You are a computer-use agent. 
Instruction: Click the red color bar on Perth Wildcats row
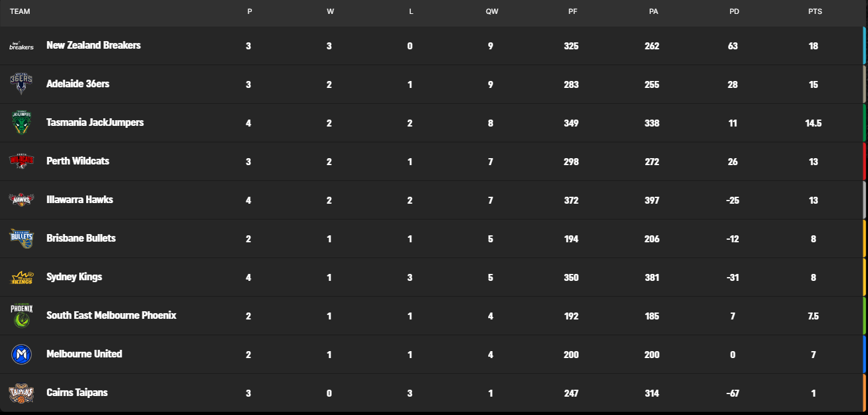[x=864, y=161]
